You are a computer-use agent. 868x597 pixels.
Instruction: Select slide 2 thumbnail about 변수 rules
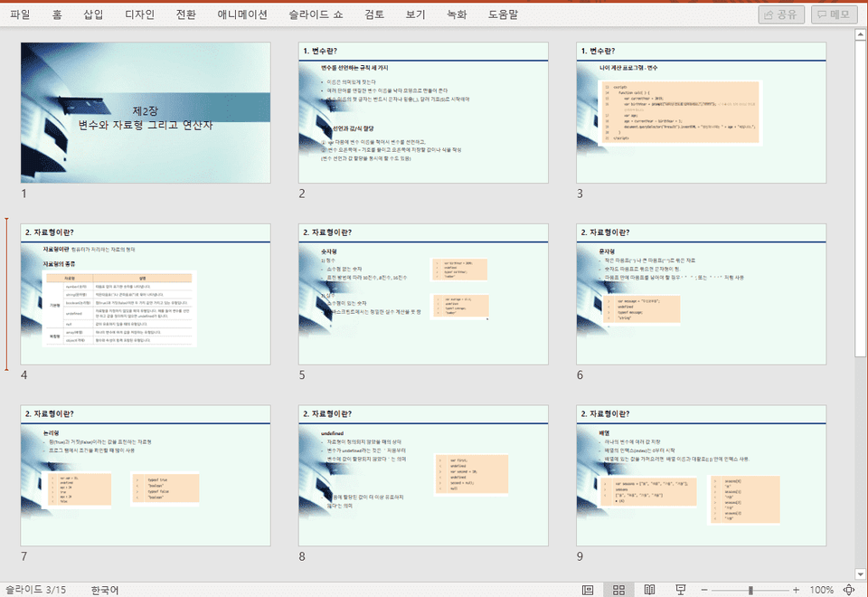pyautogui.click(x=423, y=112)
